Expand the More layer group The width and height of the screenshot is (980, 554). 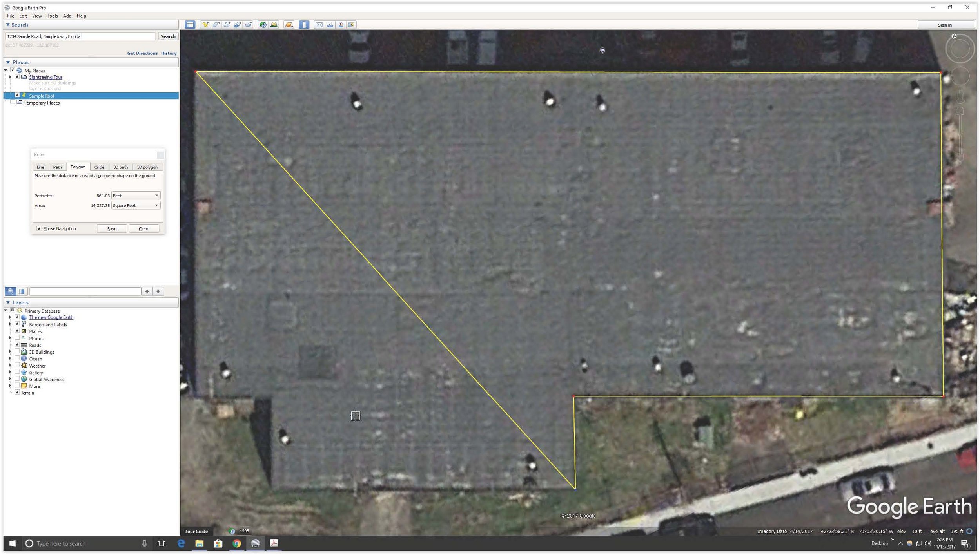pos(10,386)
